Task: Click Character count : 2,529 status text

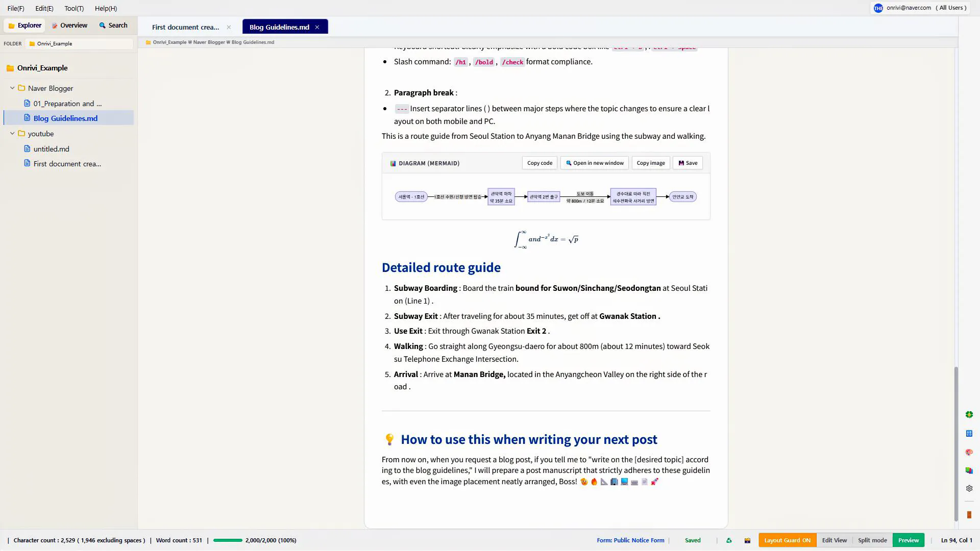Action: [x=79, y=540]
